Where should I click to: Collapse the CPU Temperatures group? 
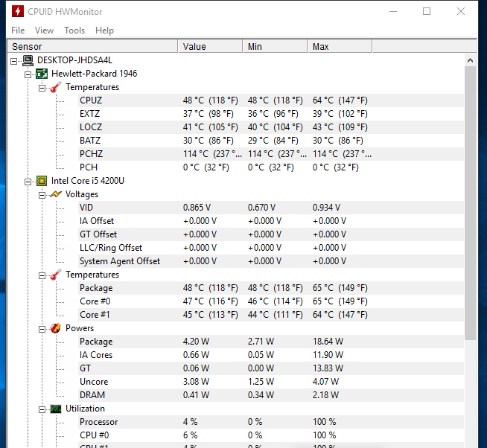point(42,275)
